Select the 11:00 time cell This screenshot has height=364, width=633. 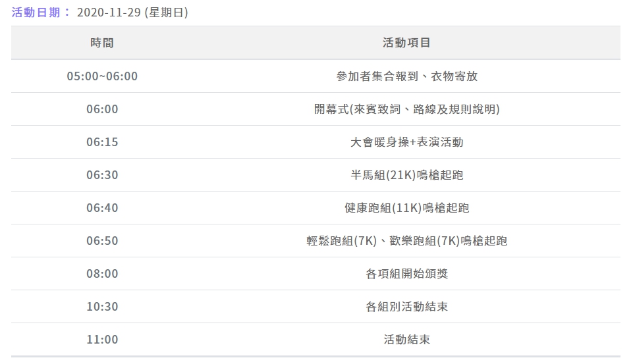coord(102,340)
